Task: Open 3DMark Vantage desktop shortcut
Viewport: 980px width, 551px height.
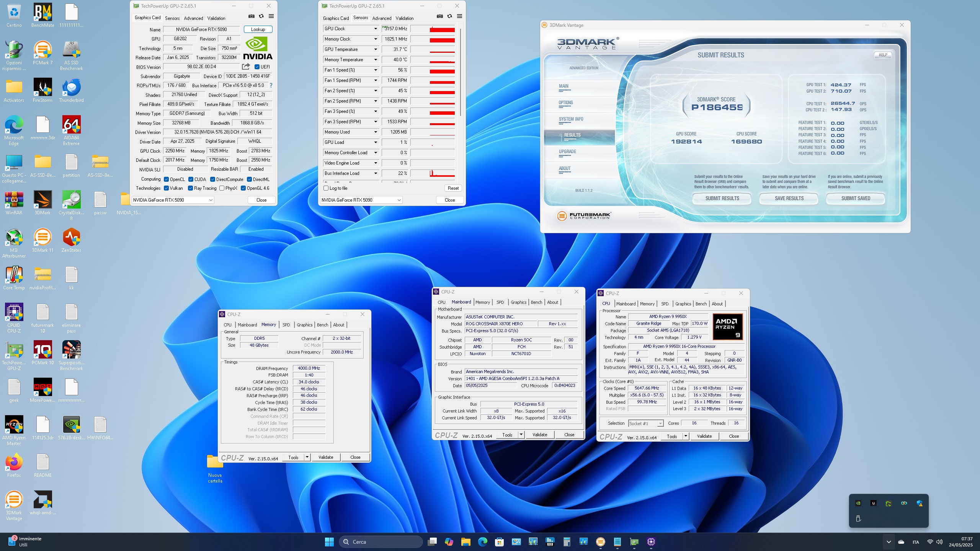Action: tap(14, 506)
